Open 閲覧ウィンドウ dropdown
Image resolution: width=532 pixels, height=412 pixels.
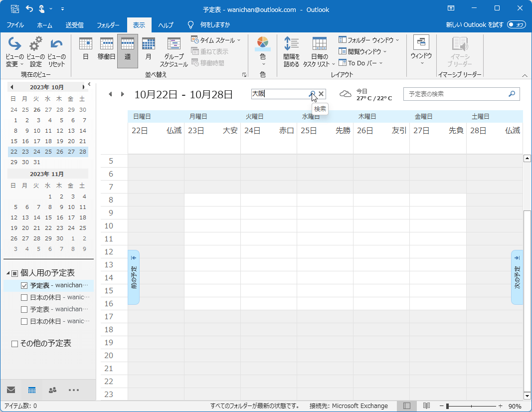(x=362, y=51)
